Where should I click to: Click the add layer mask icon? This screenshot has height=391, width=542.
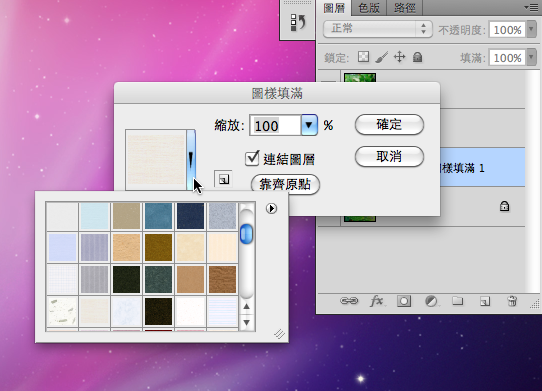(404, 301)
